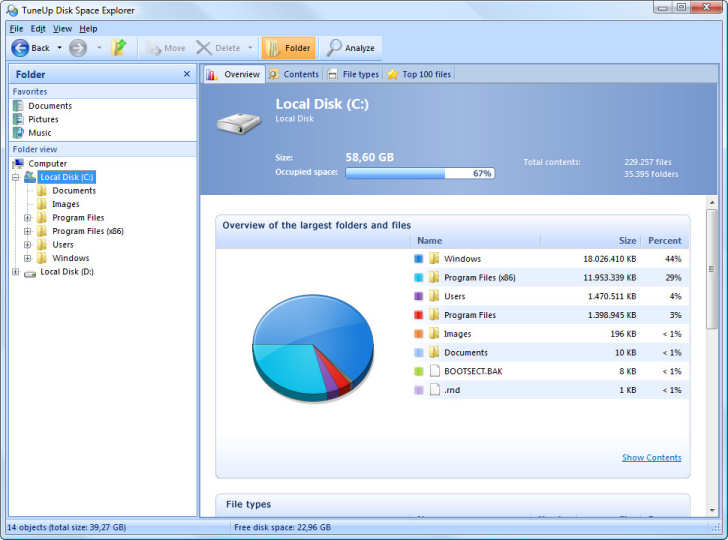Viewport: 728px width, 540px height.
Task: Expand the Windows tree node
Action: click(28, 258)
